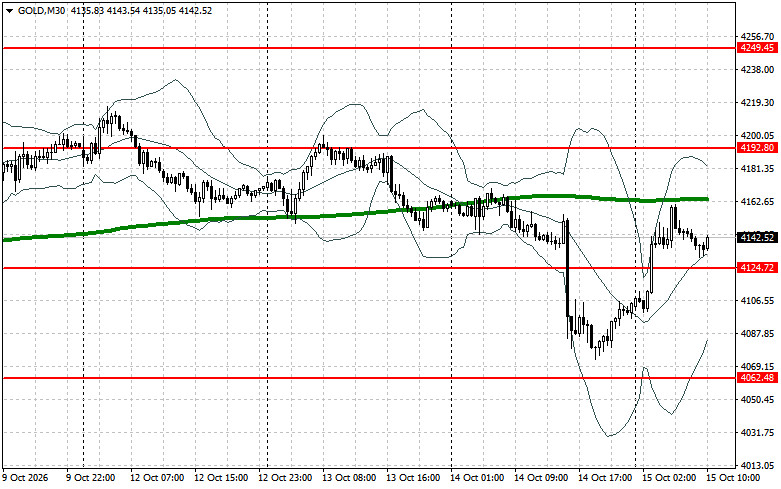781x489 pixels.
Task: Click the 14 Oct 01:00 time label
Action: pyautogui.click(x=477, y=478)
